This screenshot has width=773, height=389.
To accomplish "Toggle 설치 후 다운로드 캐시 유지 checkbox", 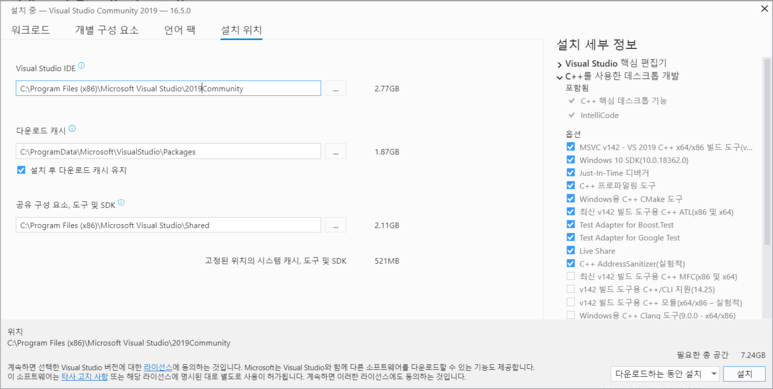I will coord(21,170).
